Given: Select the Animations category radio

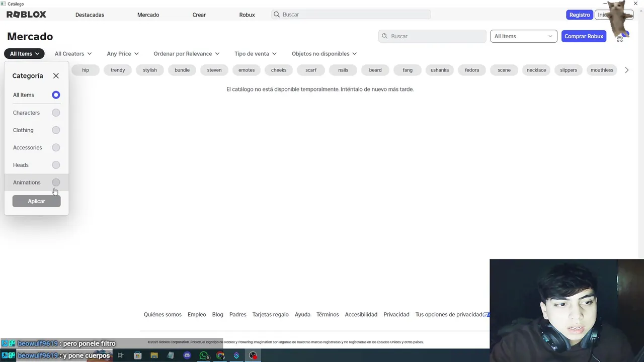Looking at the screenshot, I should point(56,183).
